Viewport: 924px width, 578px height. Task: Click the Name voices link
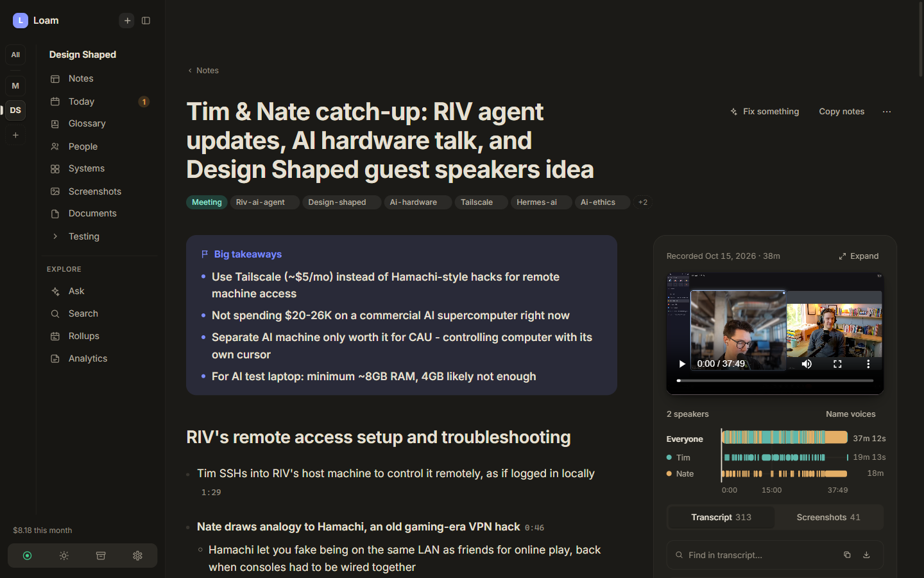[x=851, y=414]
